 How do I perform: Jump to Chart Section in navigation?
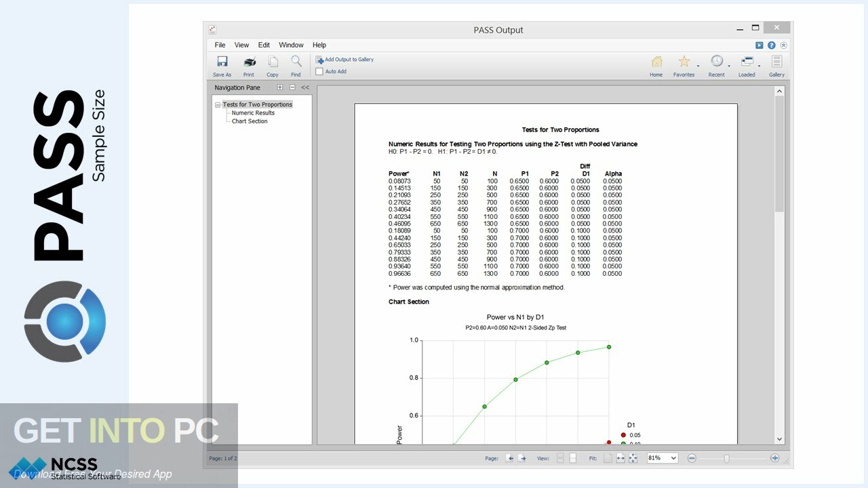pyautogui.click(x=250, y=121)
